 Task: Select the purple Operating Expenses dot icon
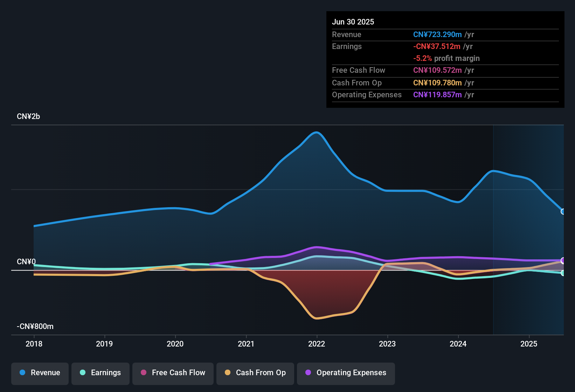tap(307, 373)
